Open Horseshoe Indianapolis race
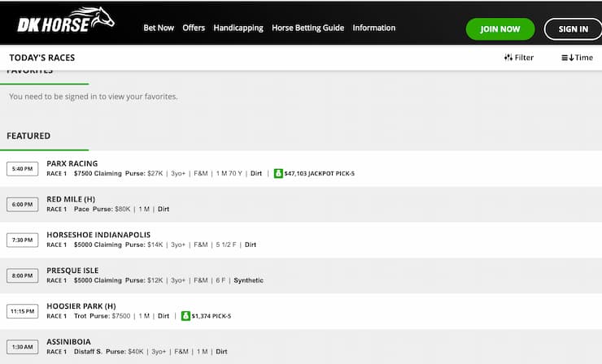The height and width of the screenshot is (364, 602). point(98,235)
